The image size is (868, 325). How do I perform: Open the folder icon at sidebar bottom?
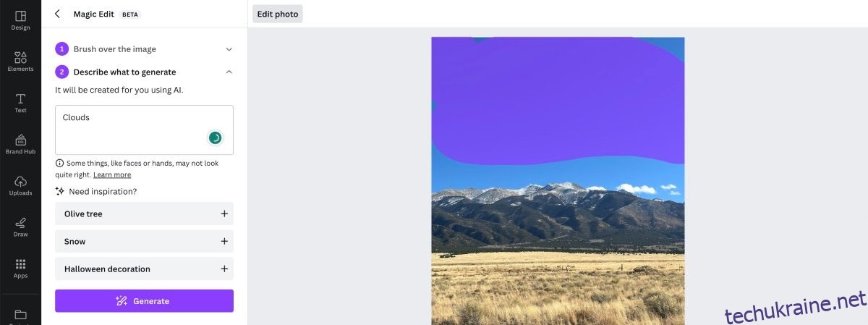[20, 314]
